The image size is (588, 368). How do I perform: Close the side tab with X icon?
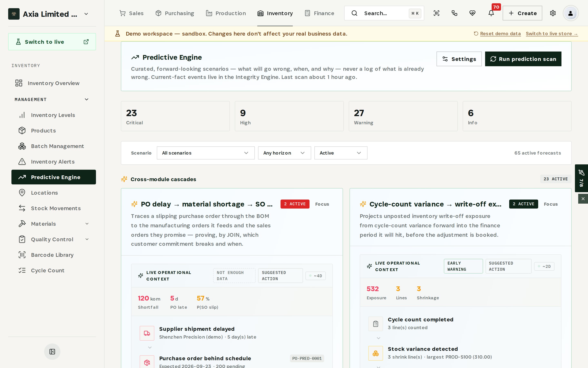coord(583,199)
